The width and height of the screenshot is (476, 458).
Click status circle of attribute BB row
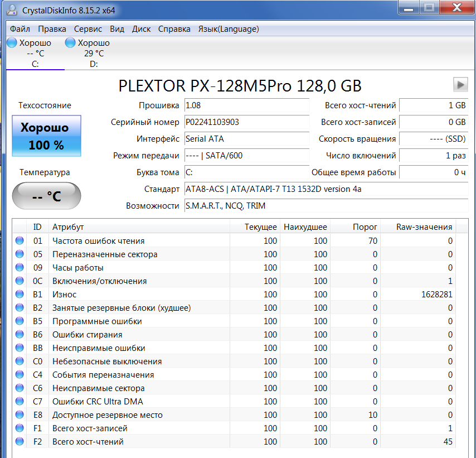[20, 348]
